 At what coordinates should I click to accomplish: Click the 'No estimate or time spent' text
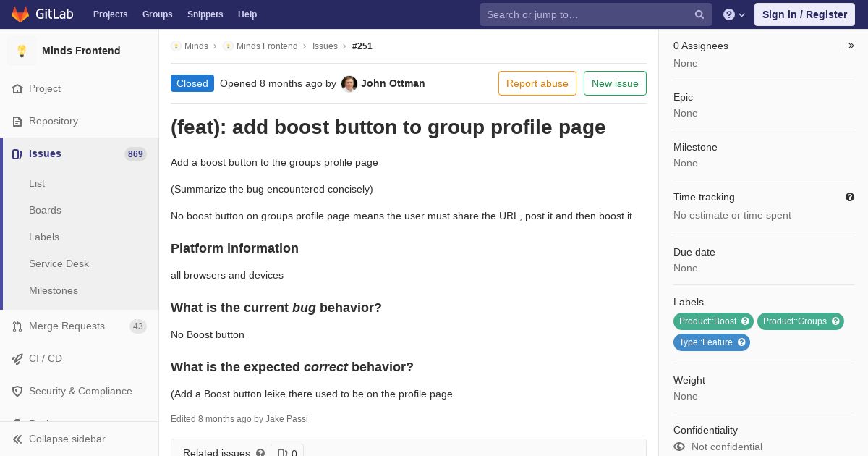click(x=732, y=216)
